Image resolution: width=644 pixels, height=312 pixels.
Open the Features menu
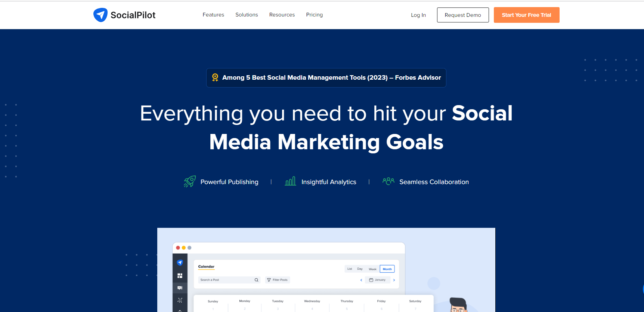tap(213, 15)
